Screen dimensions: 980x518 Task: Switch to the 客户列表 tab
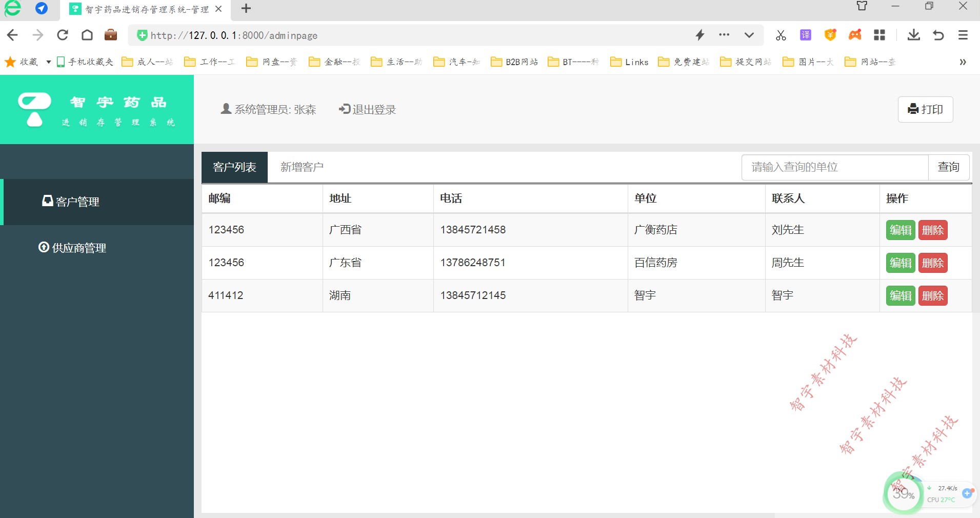click(x=234, y=167)
